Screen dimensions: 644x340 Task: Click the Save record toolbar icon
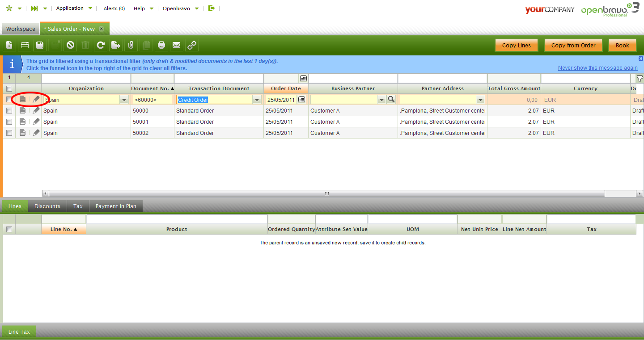tap(40, 45)
